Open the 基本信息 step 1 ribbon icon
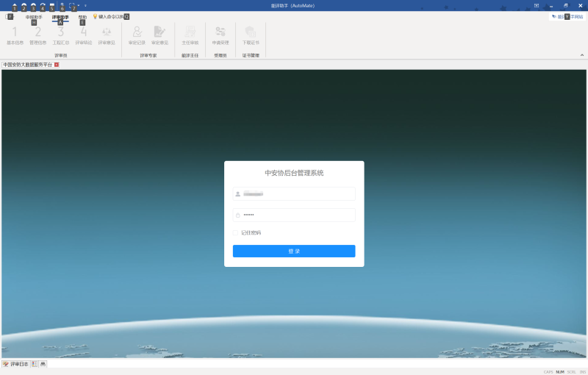 15,34
